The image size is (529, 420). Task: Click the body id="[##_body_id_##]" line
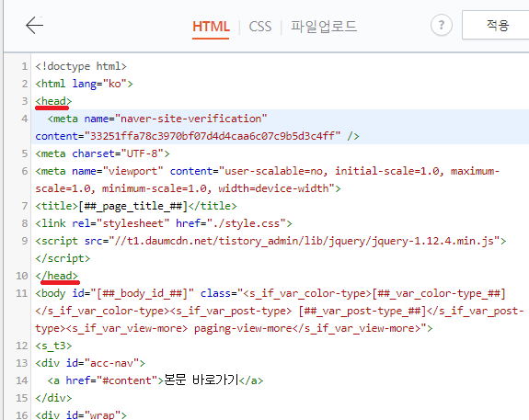[270, 293]
